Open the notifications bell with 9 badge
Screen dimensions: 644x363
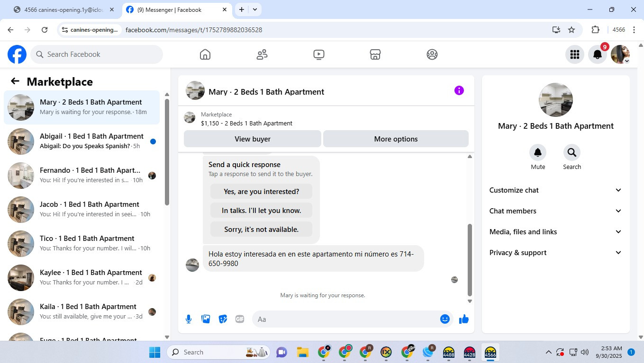tap(598, 54)
